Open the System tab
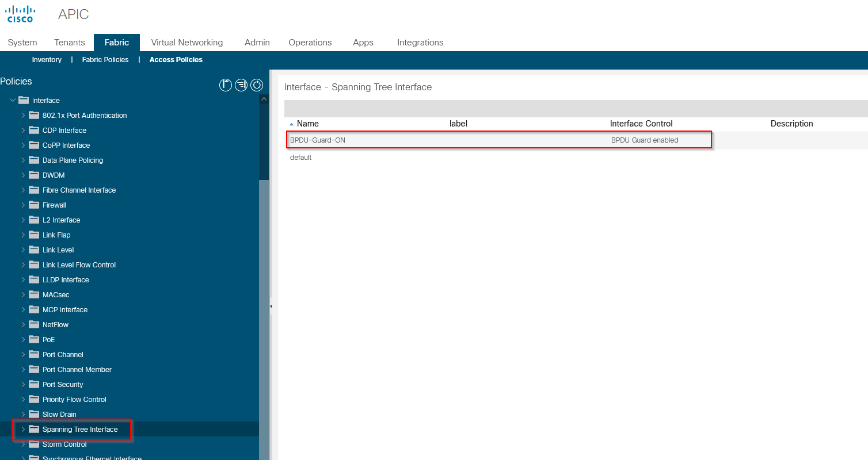868x460 pixels. 22,43
